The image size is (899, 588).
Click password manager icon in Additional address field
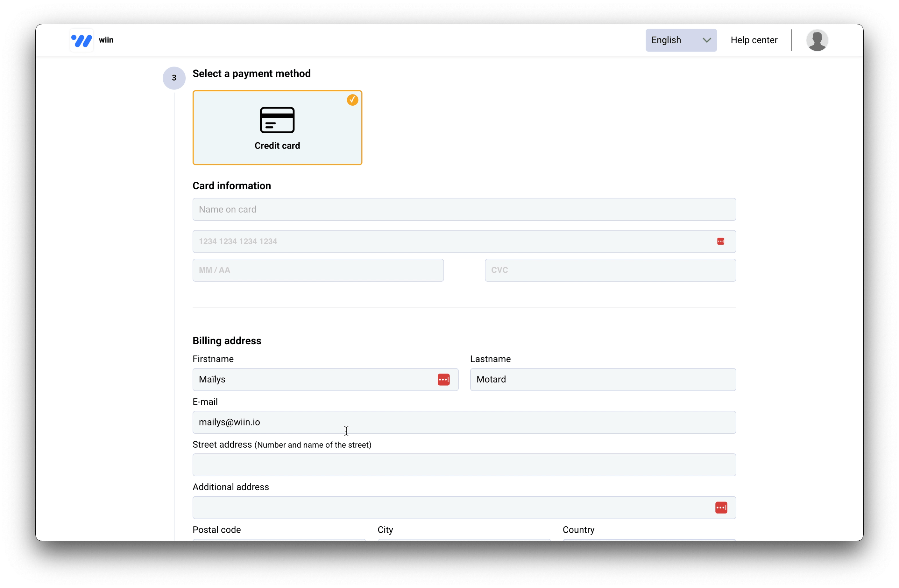click(721, 507)
